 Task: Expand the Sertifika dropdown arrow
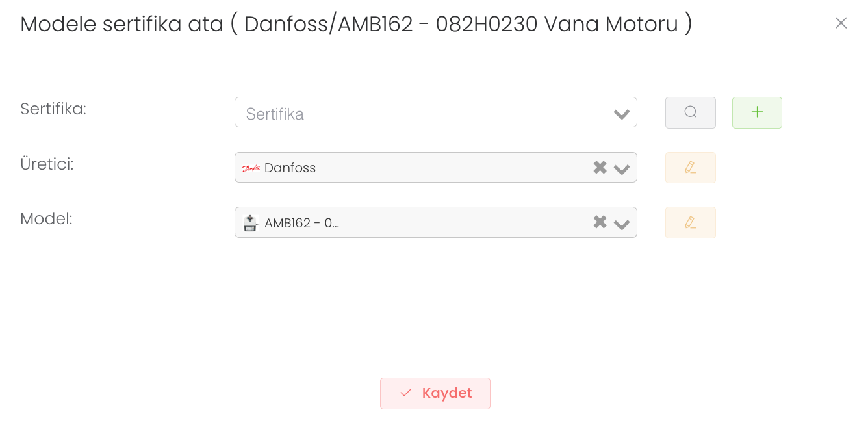pos(622,114)
